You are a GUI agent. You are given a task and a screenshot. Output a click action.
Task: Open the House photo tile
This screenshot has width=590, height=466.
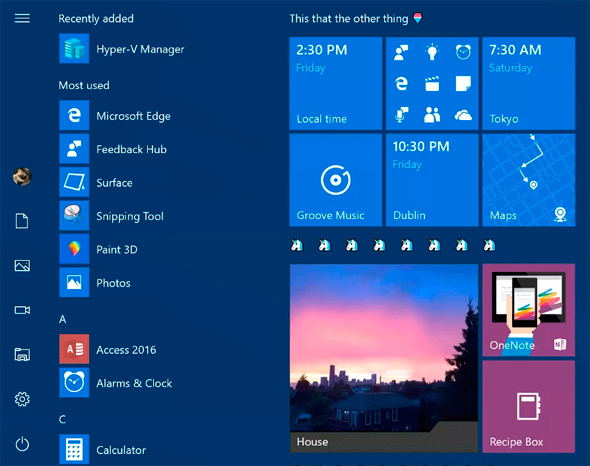[x=384, y=358]
